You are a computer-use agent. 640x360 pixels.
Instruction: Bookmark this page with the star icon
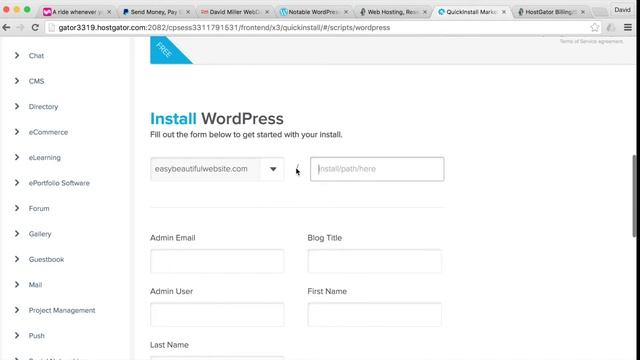coord(595,27)
